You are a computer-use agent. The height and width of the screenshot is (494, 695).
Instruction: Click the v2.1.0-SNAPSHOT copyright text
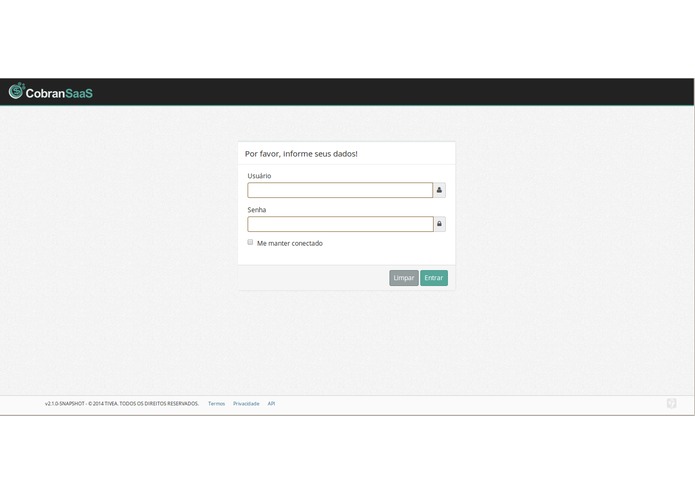(122, 404)
